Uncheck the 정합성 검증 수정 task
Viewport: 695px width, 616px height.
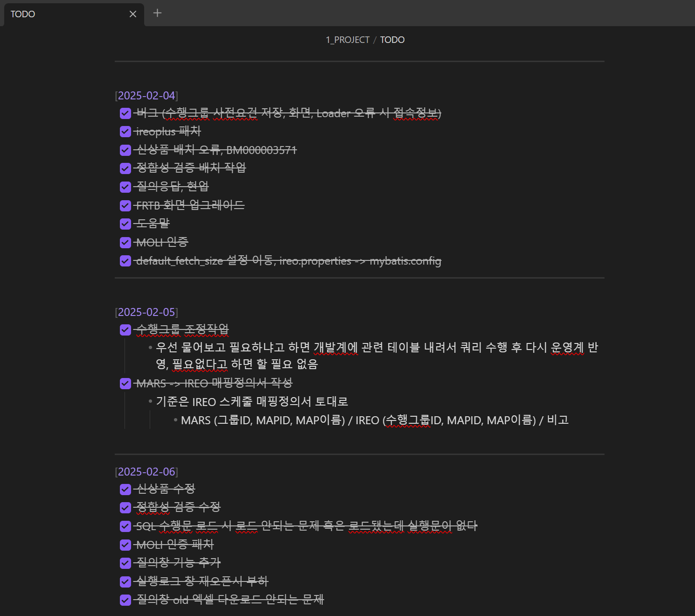pos(125,508)
